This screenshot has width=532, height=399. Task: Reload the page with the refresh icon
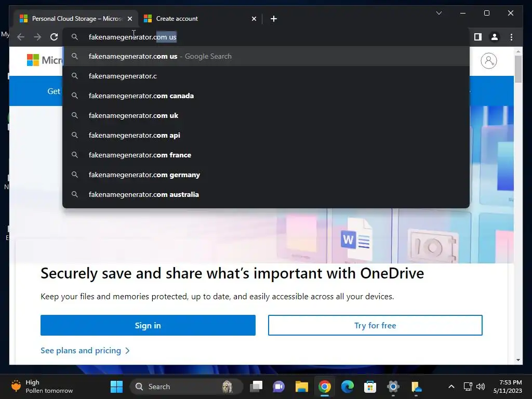tap(54, 37)
